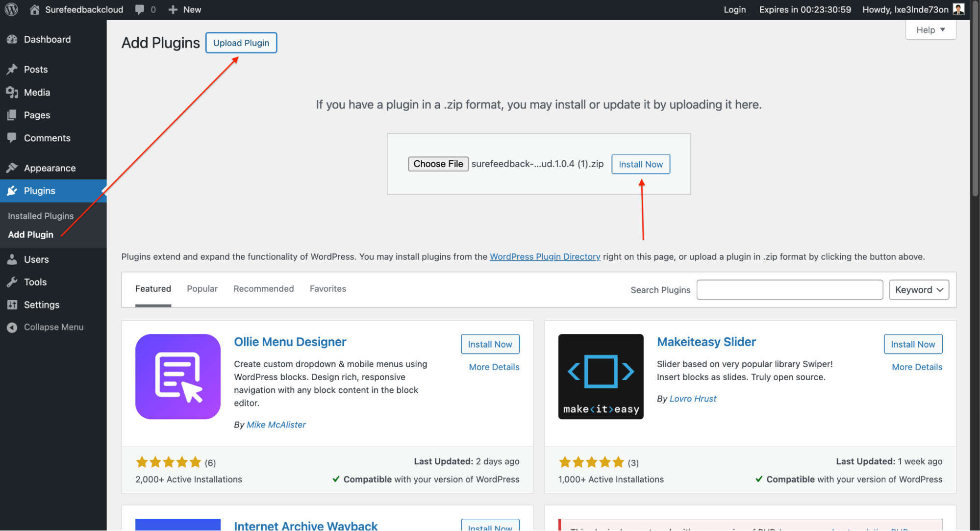Open the WordPress Plugin Directory link
This screenshot has height=531, width=980.
[545, 256]
